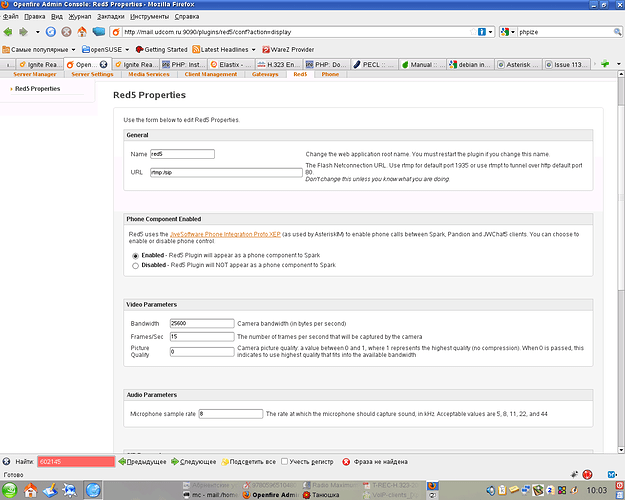Open the Инструменты menu
The image size is (625, 500).
click(x=149, y=16)
